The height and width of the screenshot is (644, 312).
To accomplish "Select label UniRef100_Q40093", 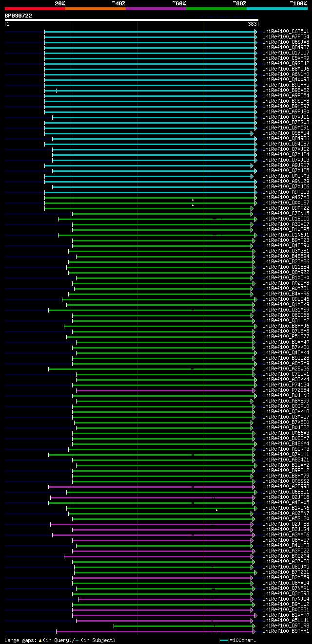I will pos(286,79).
